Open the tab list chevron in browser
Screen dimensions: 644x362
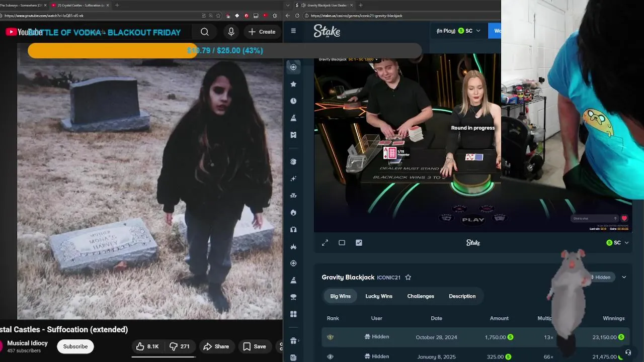tap(288, 5)
